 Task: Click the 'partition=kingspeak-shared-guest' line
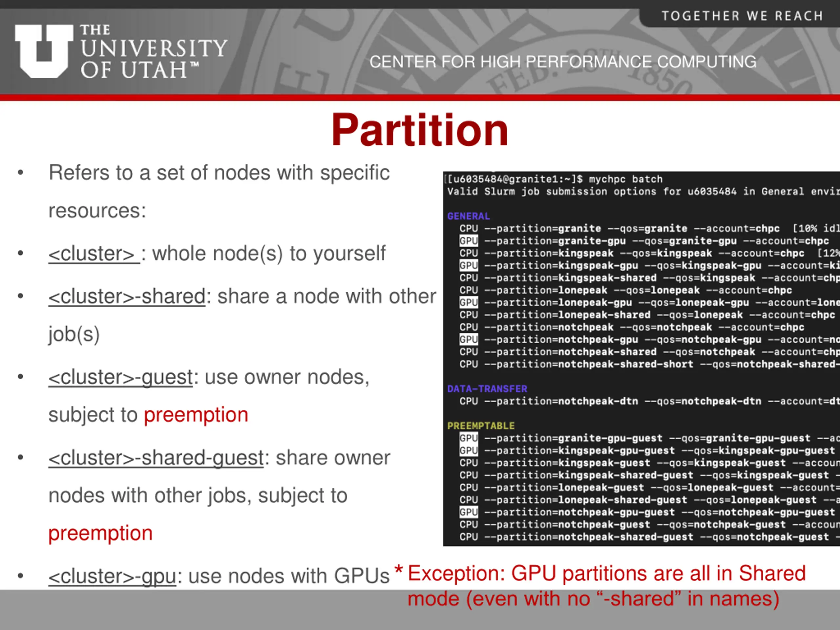tap(649, 475)
